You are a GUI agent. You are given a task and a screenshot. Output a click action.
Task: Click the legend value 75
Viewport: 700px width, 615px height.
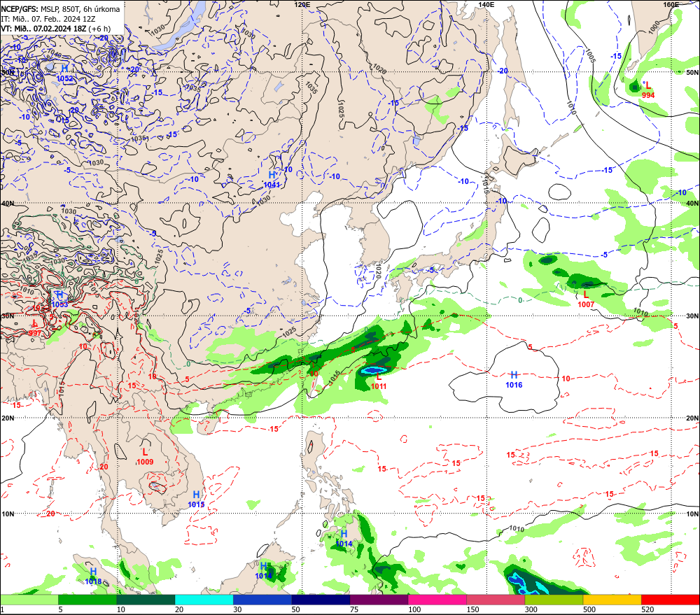coord(354,609)
